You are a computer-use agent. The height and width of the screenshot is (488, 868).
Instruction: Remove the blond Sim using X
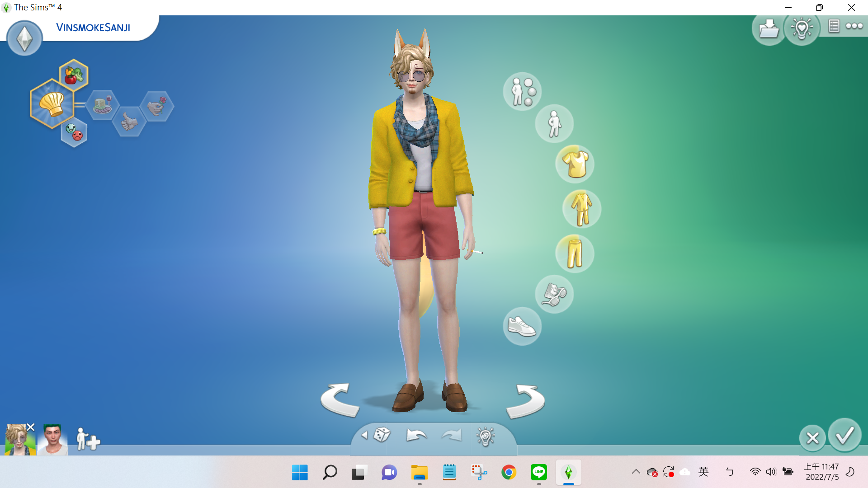[x=31, y=427]
